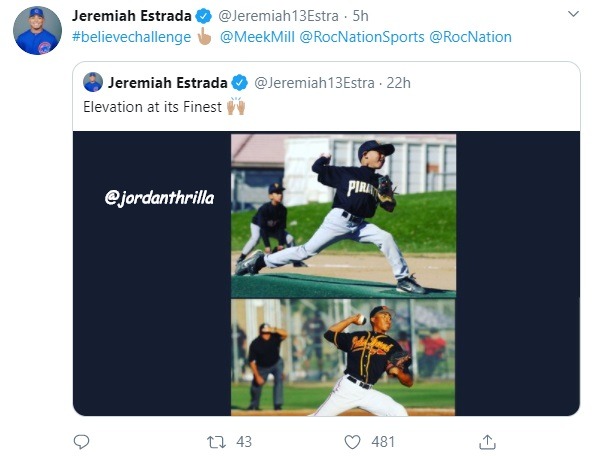Open the @RocNation profile mention
593x456 pixels.
(470, 37)
